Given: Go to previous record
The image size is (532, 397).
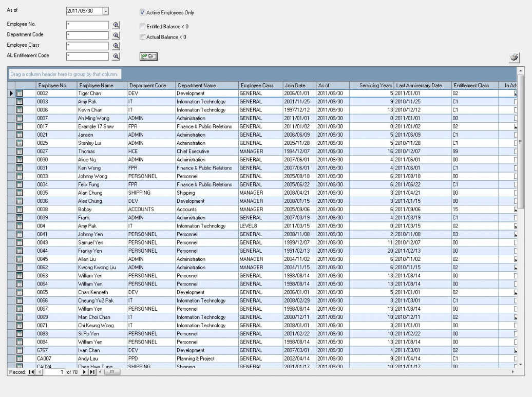Looking at the screenshot, I should pos(40,372).
